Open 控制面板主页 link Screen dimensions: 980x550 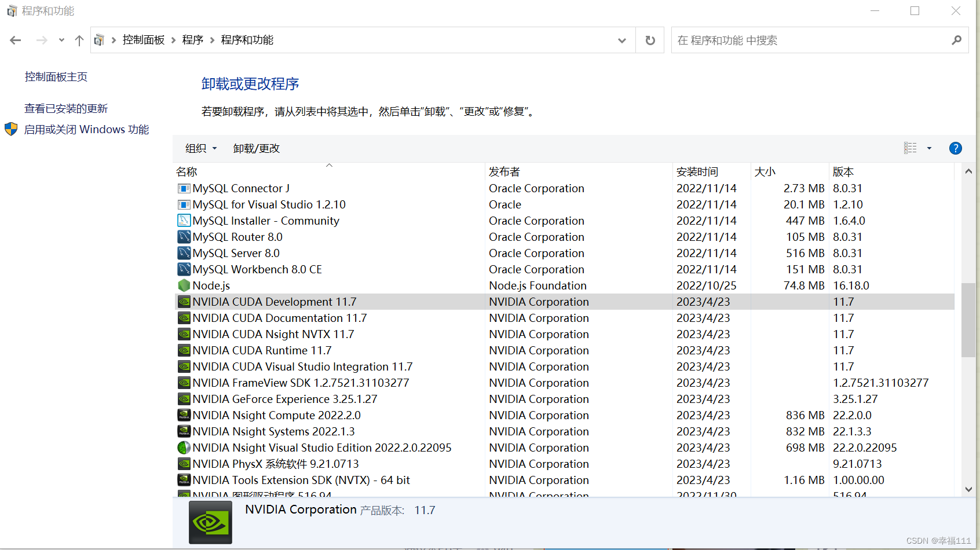[56, 76]
